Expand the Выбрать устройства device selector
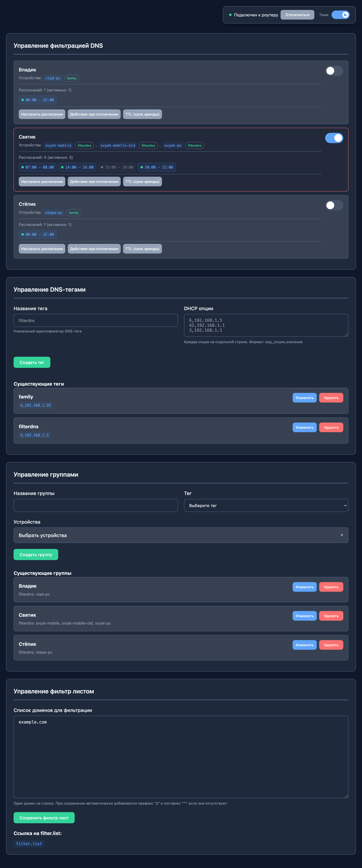The width and height of the screenshot is (362, 868). click(x=181, y=535)
